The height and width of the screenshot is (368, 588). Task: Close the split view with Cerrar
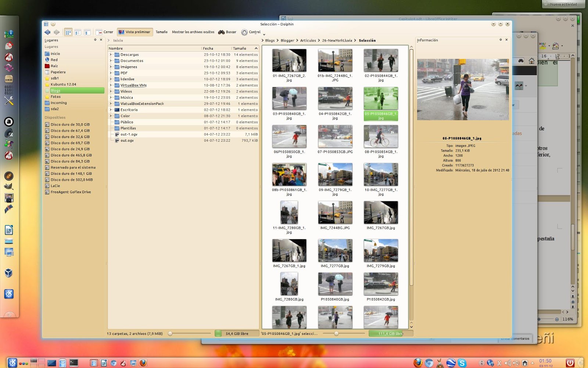pyautogui.click(x=104, y=32)
